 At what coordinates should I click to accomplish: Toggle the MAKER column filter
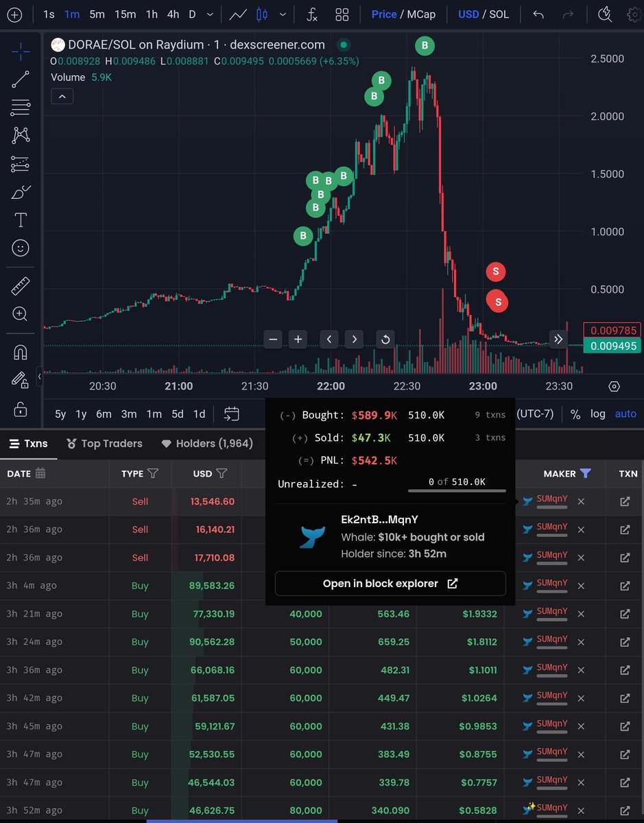tap(585, 473)
